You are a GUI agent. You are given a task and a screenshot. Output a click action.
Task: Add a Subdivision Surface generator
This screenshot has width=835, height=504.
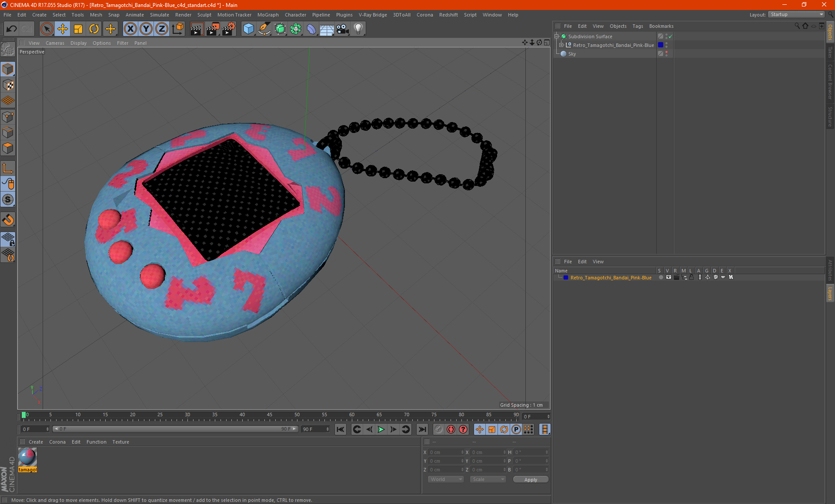pyautogui.click(x=280, y=29)
